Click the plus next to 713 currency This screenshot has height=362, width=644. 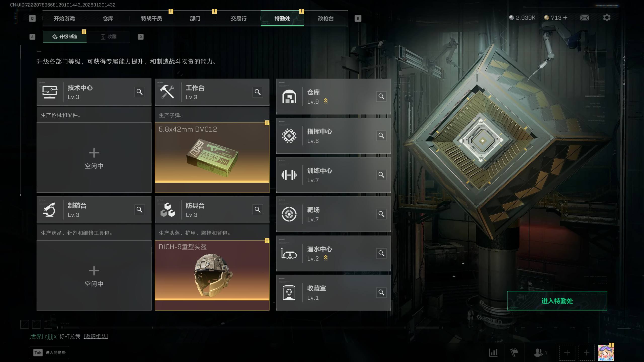pyautogui.click(x=565, y=18)
